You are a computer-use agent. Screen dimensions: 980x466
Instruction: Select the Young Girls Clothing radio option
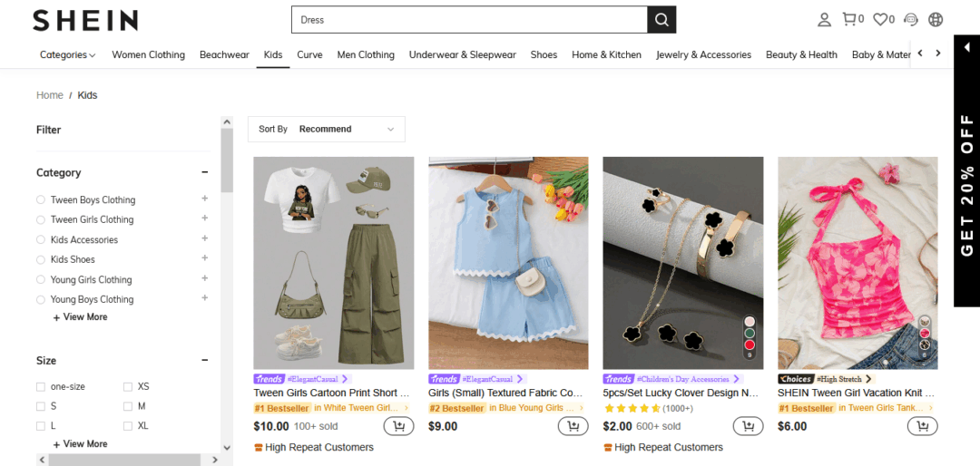point(41,279)
